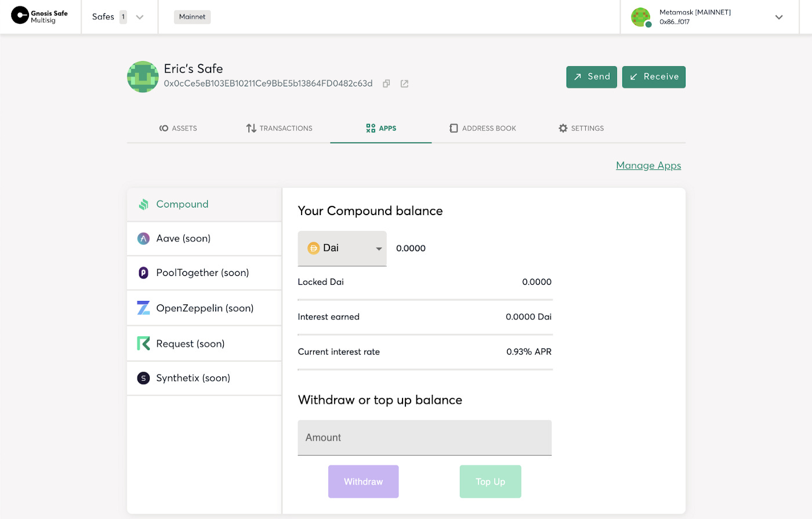Open the Settings tab
Viewport: 812px width, 519px height.
[581, 128]
